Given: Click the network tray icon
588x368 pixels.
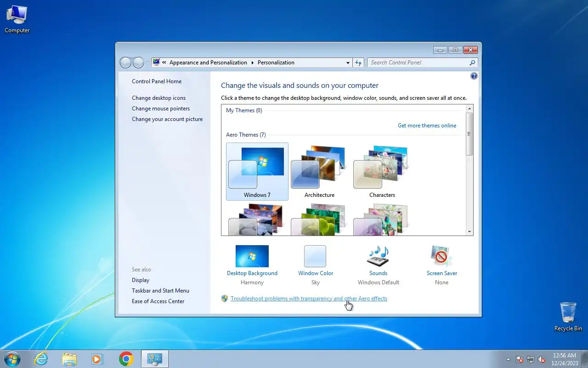Looking at the screenshot, I should coord(531,359).
